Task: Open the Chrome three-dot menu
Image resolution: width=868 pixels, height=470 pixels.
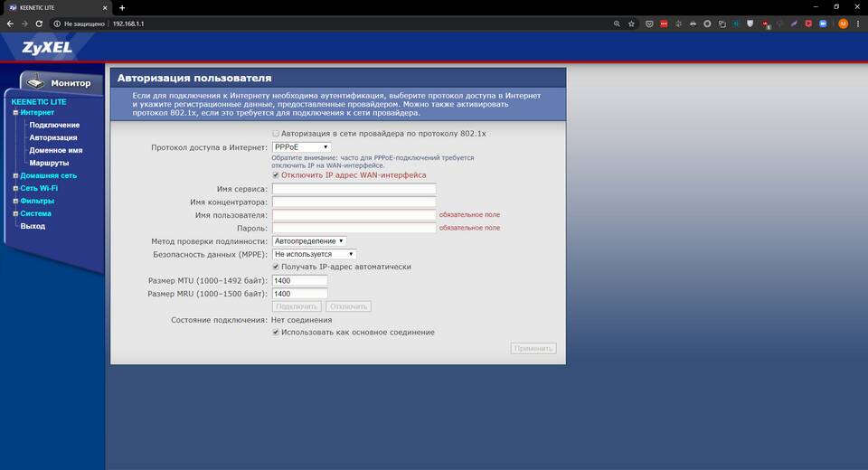Action: pos(859,23)
